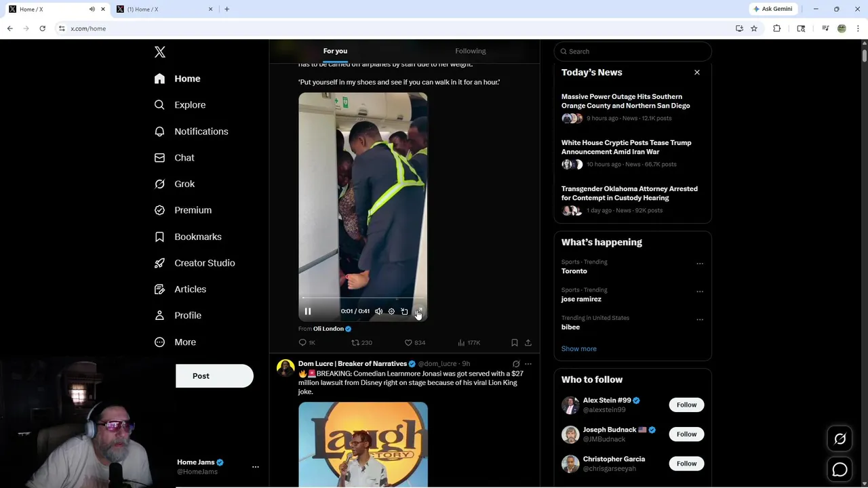Open Profile in sidebar
The height and width of the screenshot is (488, 868).
point(178,315)
